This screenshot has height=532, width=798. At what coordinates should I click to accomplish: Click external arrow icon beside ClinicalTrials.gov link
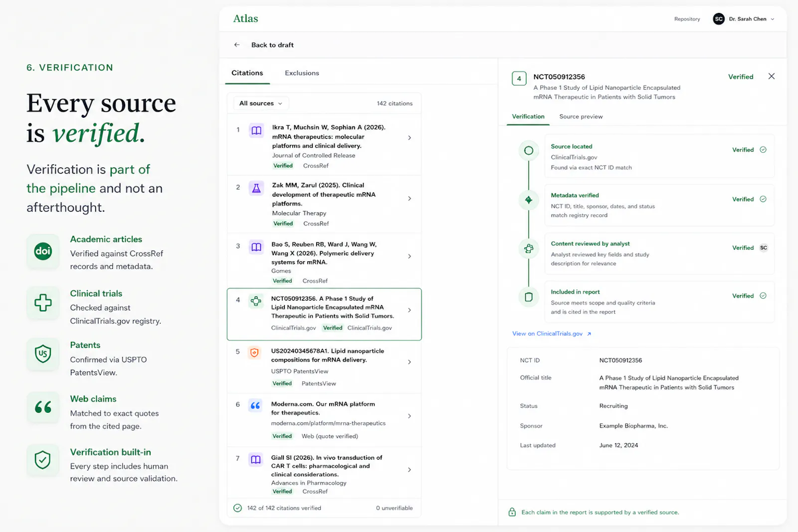coord(589,334)
